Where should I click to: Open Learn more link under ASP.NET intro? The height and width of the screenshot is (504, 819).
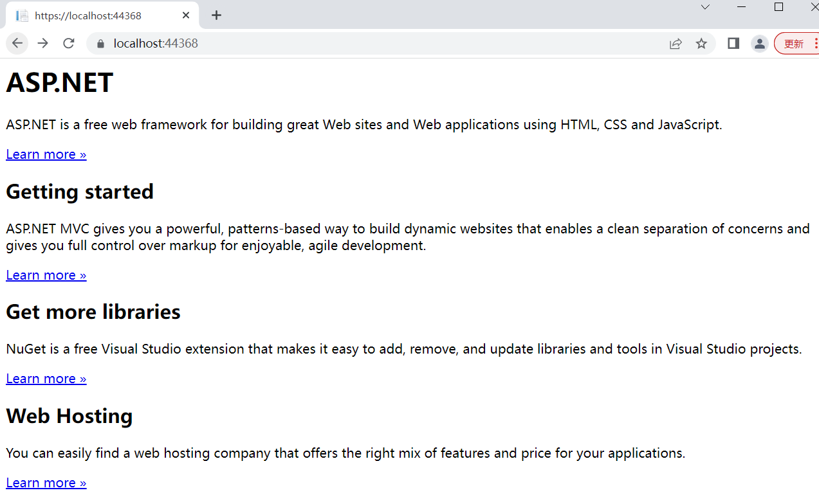click(46, 154)
